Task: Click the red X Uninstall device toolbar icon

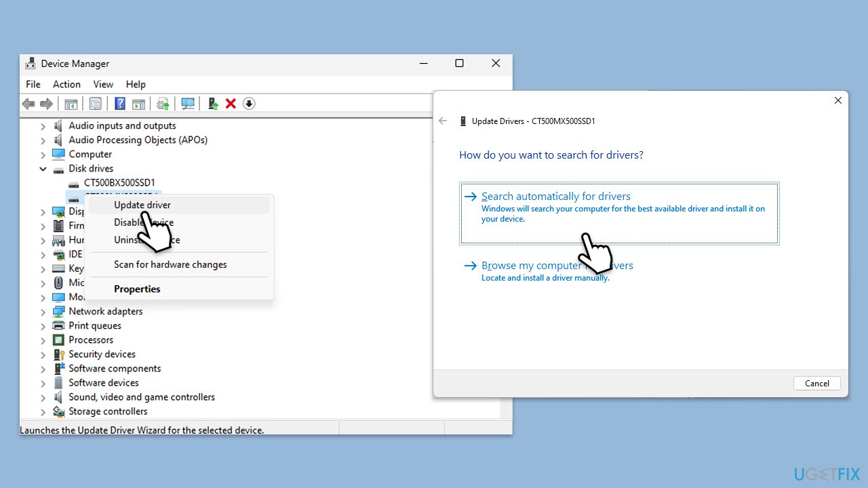Action: click(231, 104)
